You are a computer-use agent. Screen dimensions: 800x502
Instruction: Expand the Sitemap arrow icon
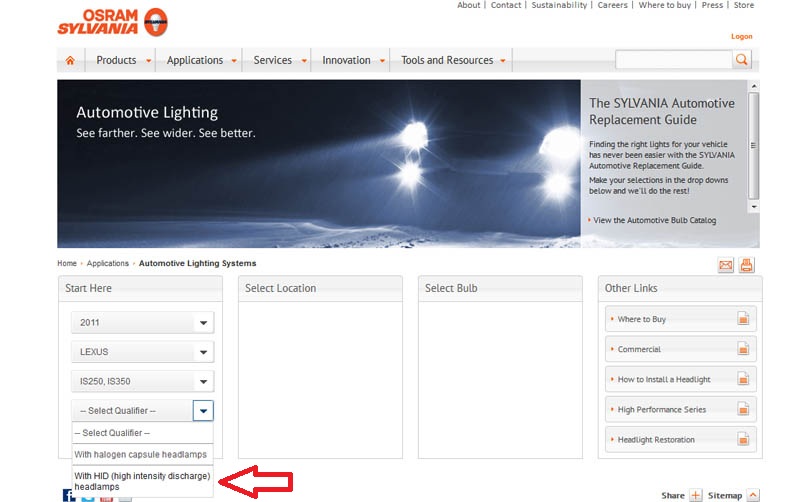pyautogui.click(x=753, y=495)
